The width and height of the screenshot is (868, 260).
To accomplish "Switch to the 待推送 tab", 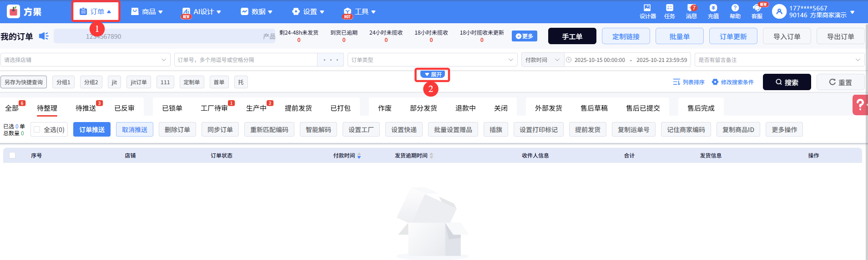I will point(86,108).
